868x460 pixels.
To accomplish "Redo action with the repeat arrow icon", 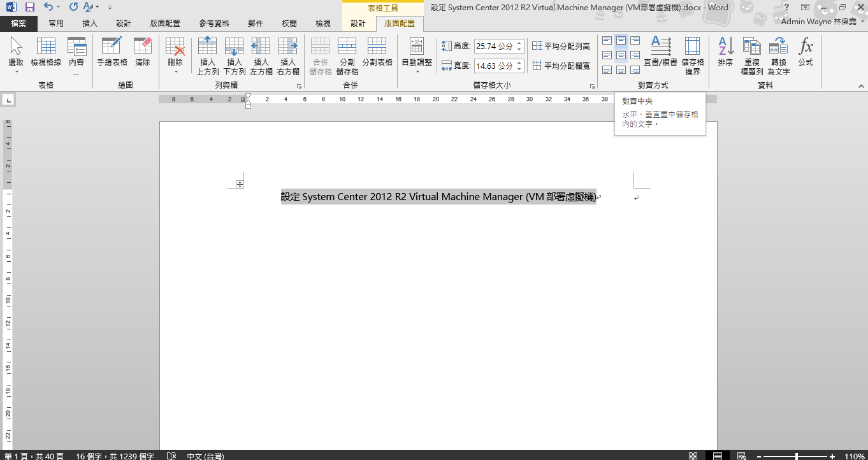I will (73, 7).
